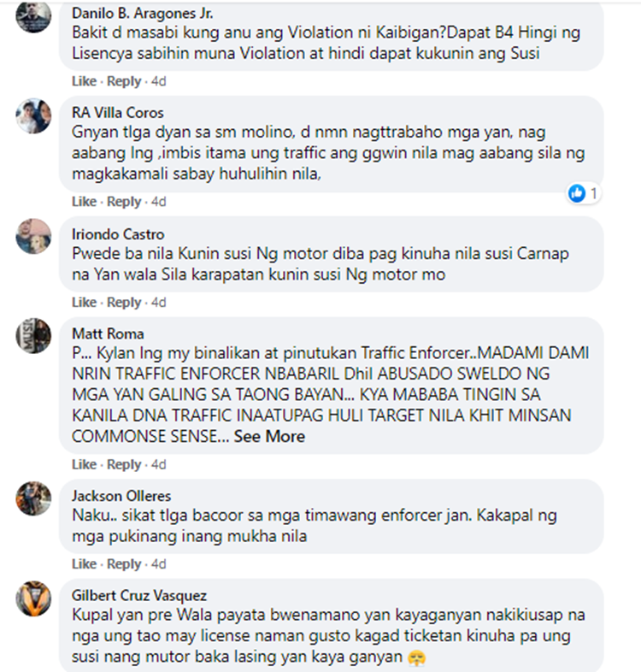The height and width of the screenshot is (672, 641).
Task: Open Danilo B. Aragones Jr.'s profile picture
Action: pyautogui.click(x=33, y=15)
